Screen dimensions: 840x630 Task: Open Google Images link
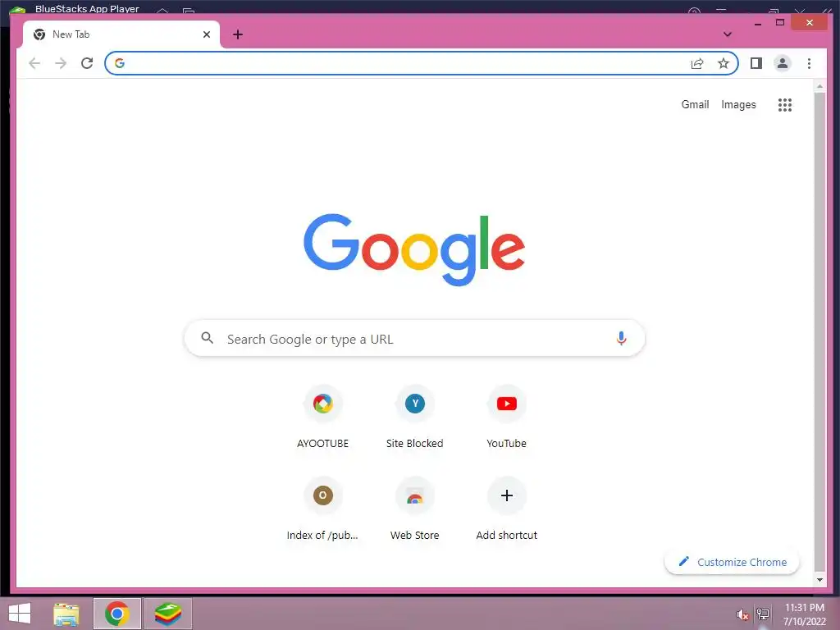click(738, 104)
